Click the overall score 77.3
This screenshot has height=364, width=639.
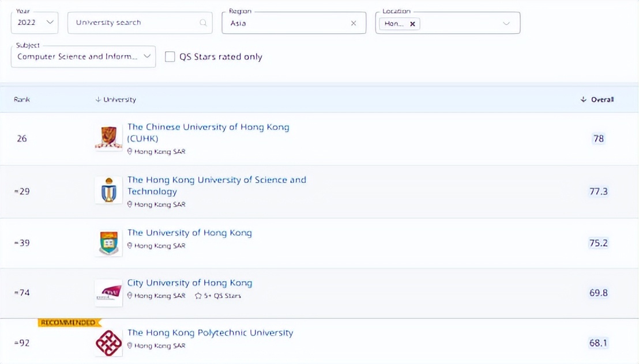[598, 191]
